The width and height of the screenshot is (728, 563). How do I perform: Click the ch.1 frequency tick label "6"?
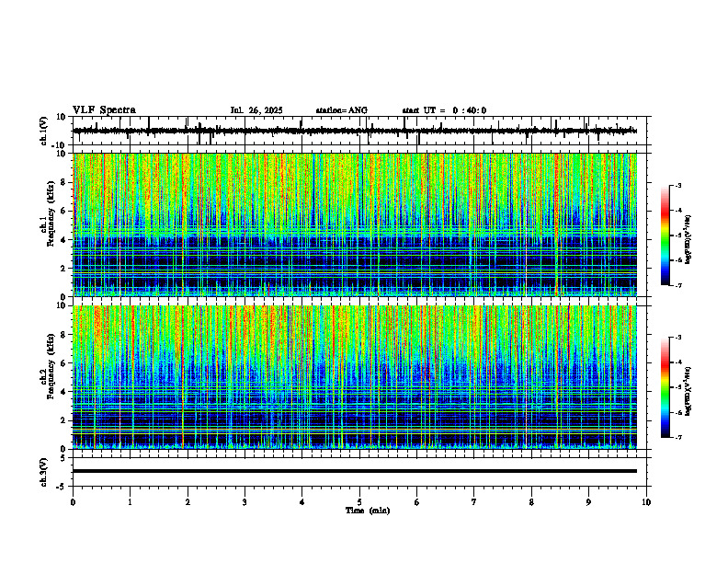pos(63,211)
